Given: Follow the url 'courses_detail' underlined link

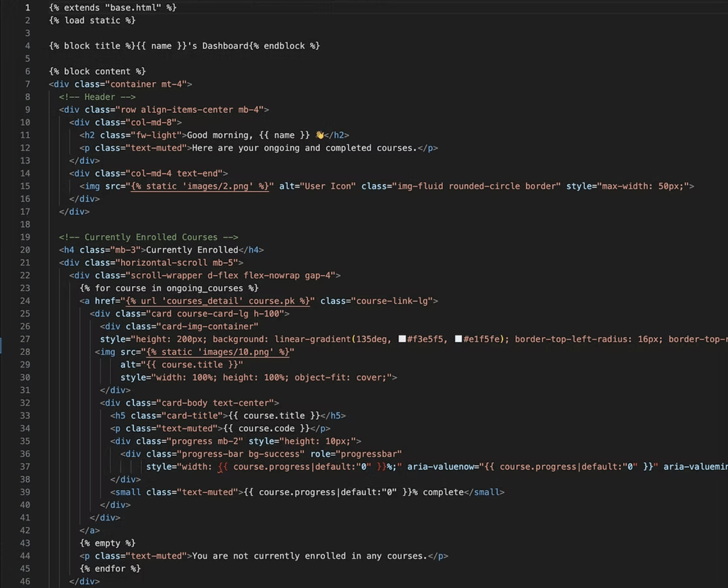Looking at the screenshot, I should click(217, 301).
